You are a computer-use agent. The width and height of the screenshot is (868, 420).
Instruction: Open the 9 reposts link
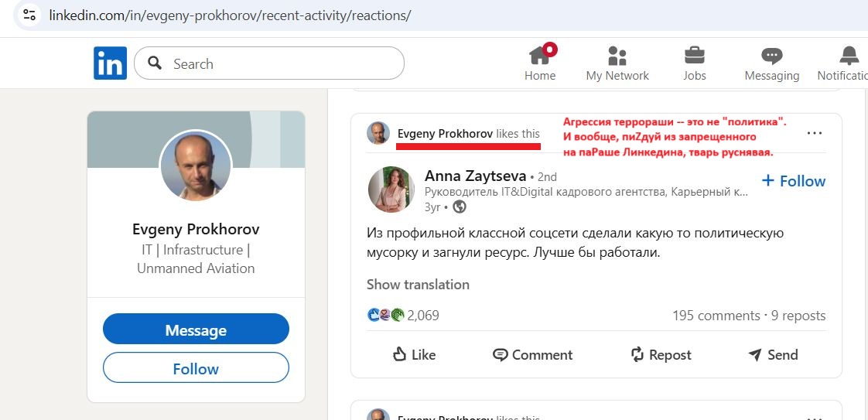(x=798, y=316)
